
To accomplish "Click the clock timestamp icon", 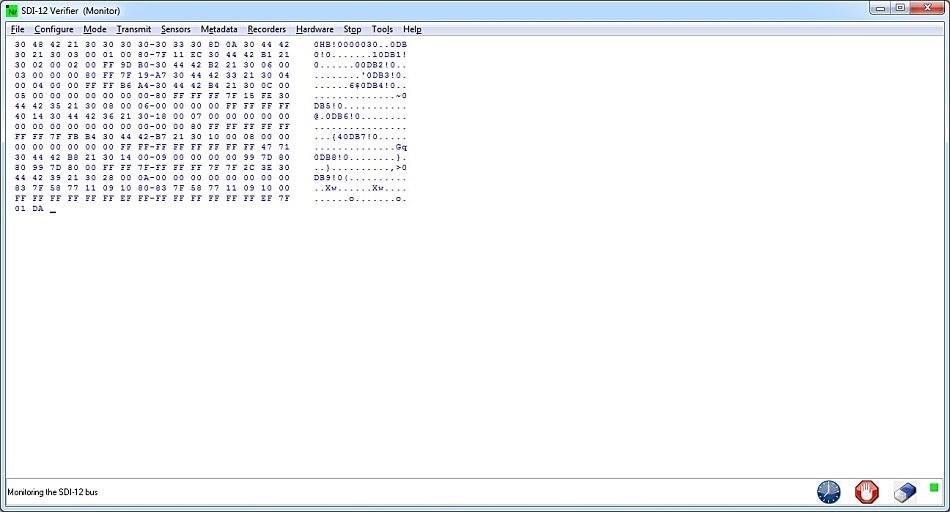I will tap(828, 491).
